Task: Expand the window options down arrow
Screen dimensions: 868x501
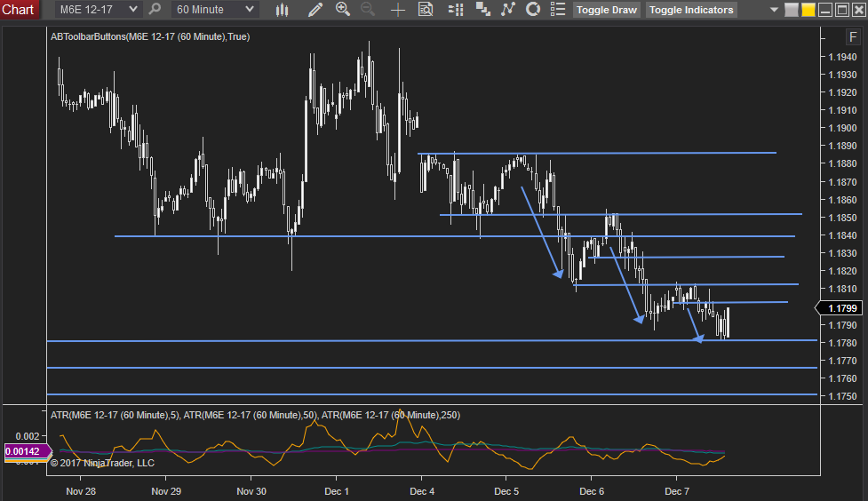Action: point(774,10)
